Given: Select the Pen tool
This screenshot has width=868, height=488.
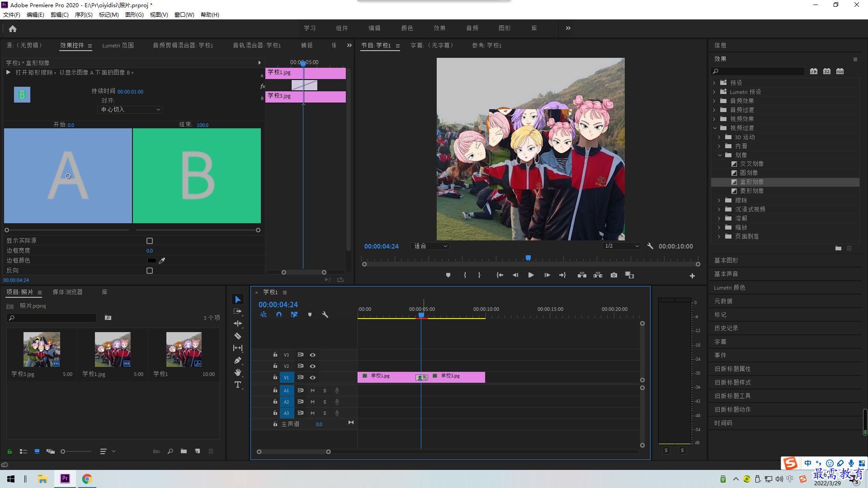Looking at the screenshot, I should coord(238,361).
